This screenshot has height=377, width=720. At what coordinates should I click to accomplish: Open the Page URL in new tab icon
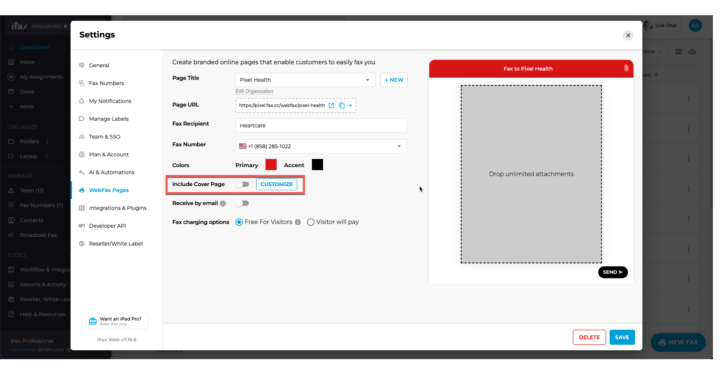pos(331,106)
